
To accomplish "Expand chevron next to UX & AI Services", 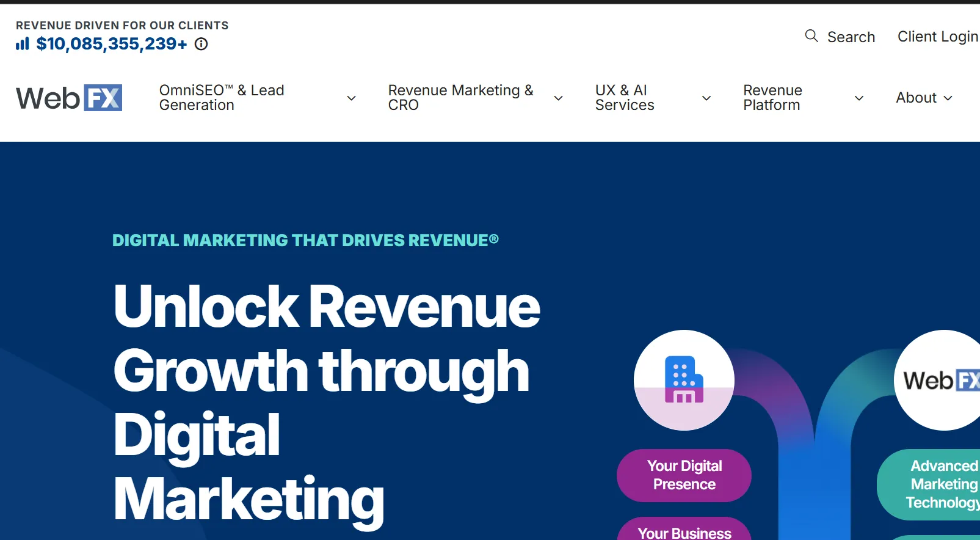I will coord(706,98).
